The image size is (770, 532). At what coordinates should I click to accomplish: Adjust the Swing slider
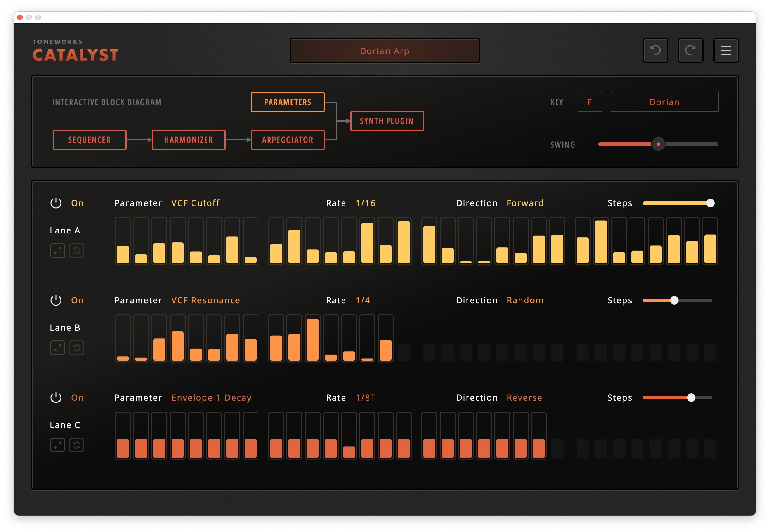pos(658,144)
